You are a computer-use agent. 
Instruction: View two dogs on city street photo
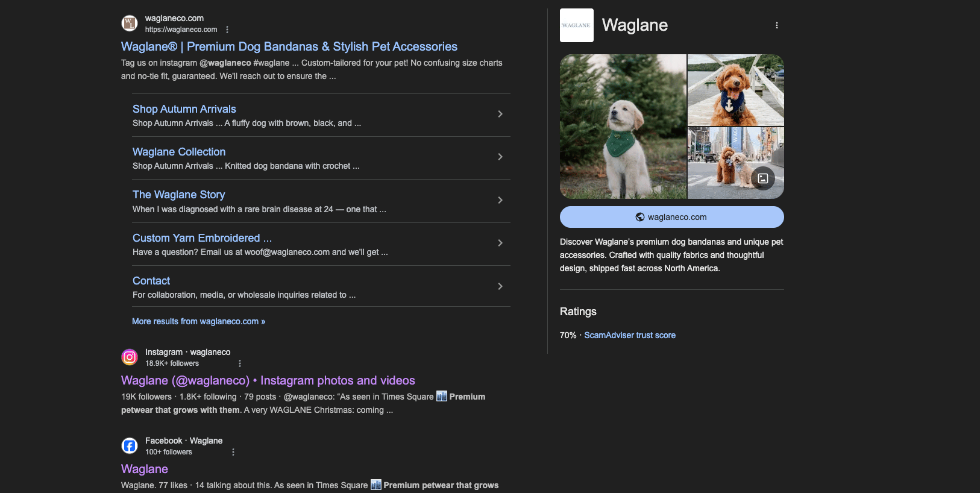tap(736, 163)
